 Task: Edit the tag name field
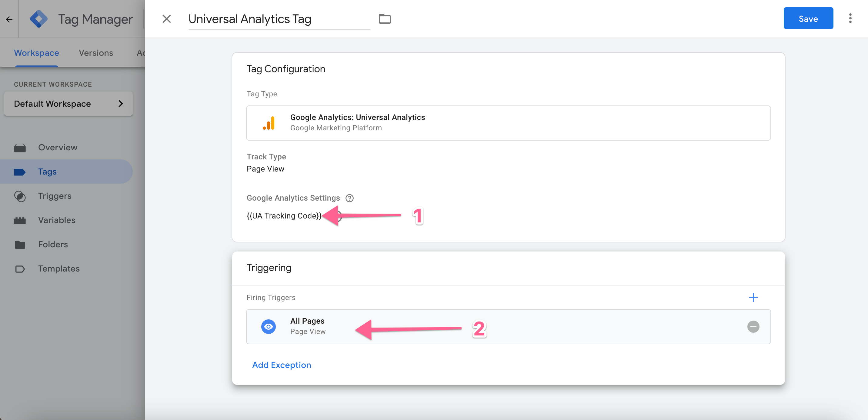[x=279, y=19]
